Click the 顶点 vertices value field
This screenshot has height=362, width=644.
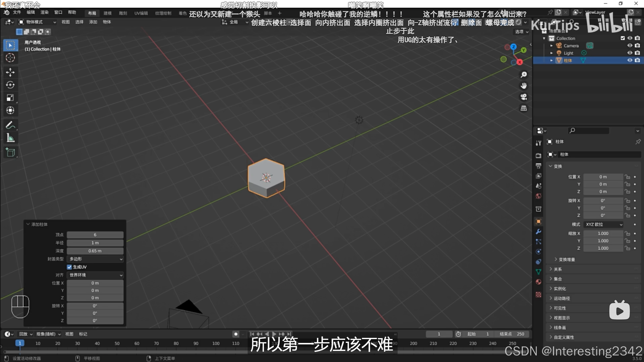(95, 235)
